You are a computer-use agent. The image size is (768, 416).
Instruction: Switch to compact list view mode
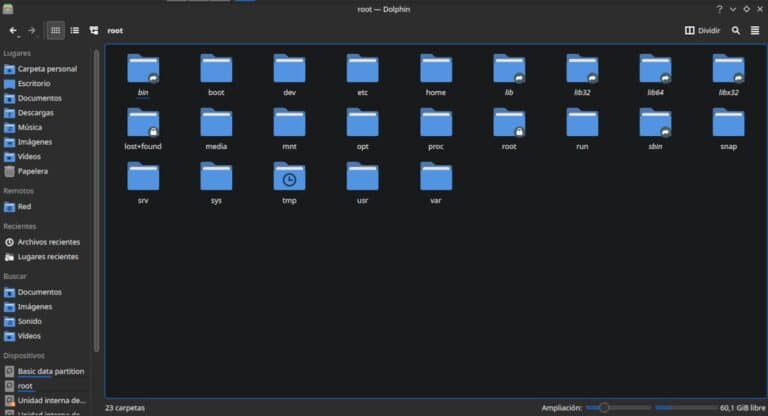click(x=74, y=30)
